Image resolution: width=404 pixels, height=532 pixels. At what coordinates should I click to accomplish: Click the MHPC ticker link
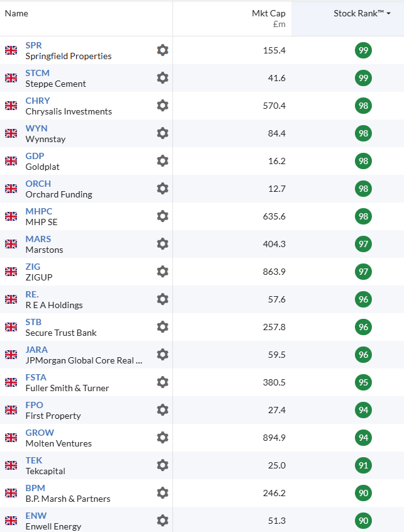39,211
